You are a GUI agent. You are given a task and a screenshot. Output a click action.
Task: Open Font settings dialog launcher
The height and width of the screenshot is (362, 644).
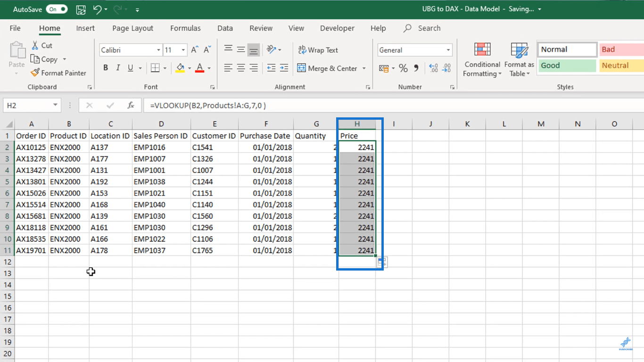(x=213, y=87)
